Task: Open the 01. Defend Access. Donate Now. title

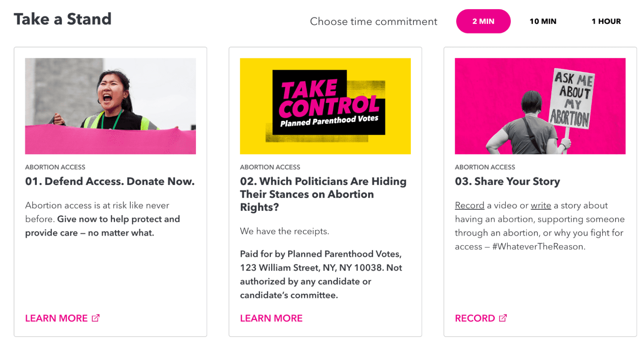Action: 110,181
